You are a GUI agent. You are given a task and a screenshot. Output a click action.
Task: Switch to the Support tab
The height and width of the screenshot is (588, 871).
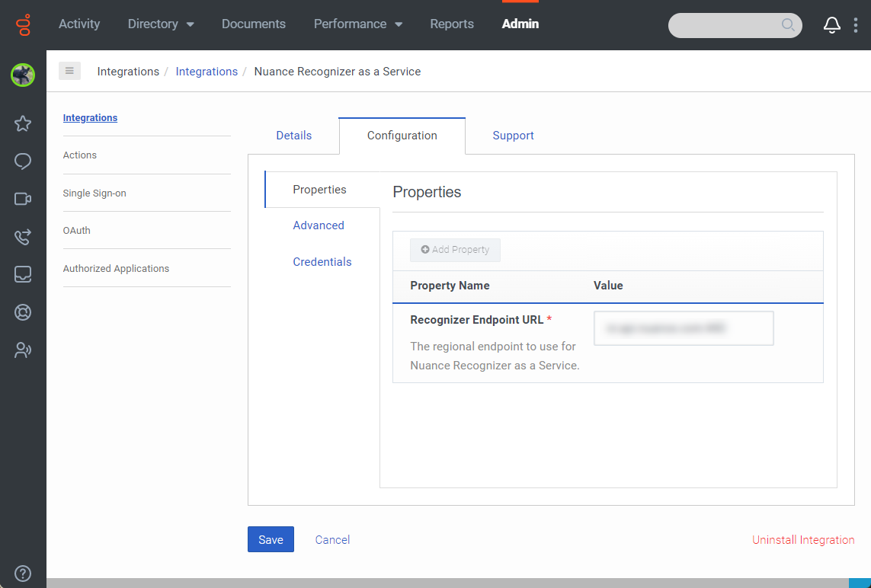514,136
